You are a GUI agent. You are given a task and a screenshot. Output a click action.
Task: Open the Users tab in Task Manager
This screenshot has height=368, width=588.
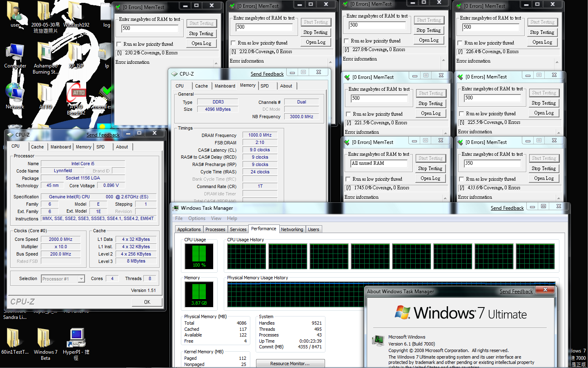click(x=314, y=229)
